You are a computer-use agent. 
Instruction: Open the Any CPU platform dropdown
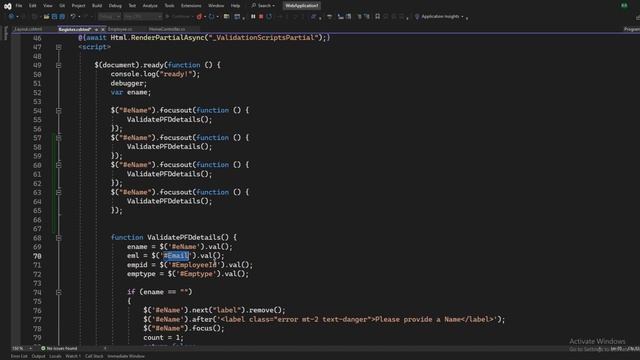(x=142, y=17)
